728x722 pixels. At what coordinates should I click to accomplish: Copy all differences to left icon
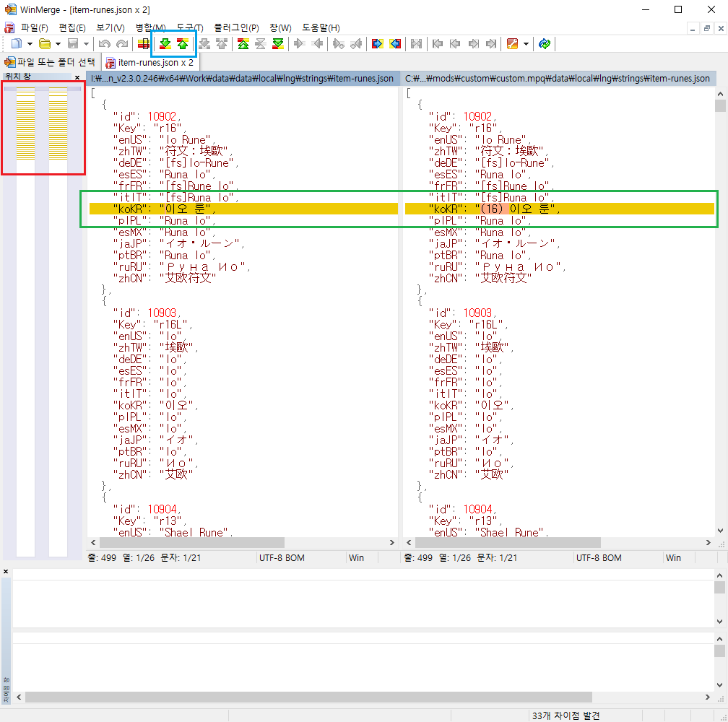pos(395,43)
